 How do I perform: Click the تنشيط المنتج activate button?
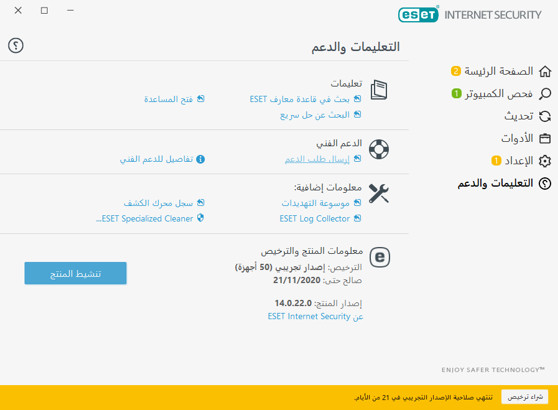[75, 273]
